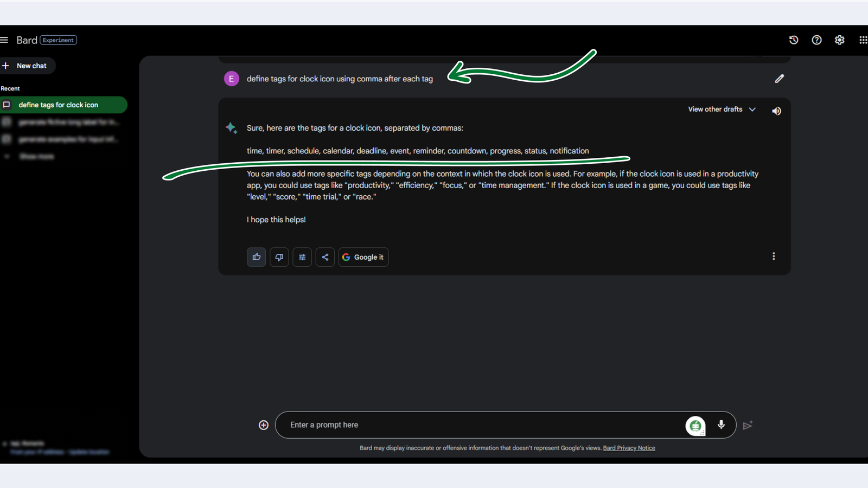The image size is (868, 488).
Task: Activate microphone voice input
Action: pyautogui.click(x=721, y=425)
